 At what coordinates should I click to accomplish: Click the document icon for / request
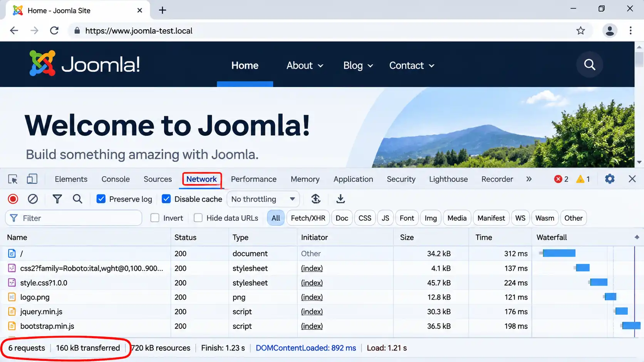[12, 254]
